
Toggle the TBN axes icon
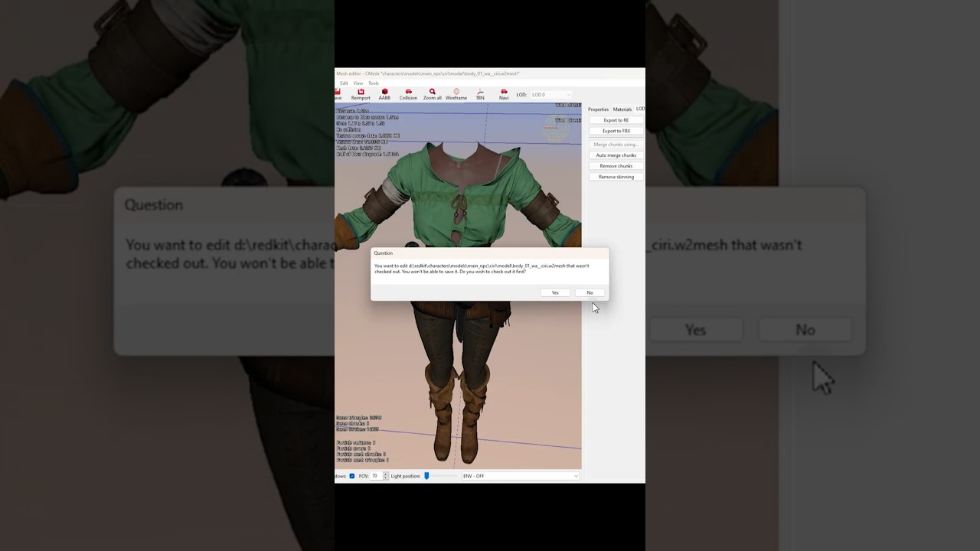click(x=480, y=94)
